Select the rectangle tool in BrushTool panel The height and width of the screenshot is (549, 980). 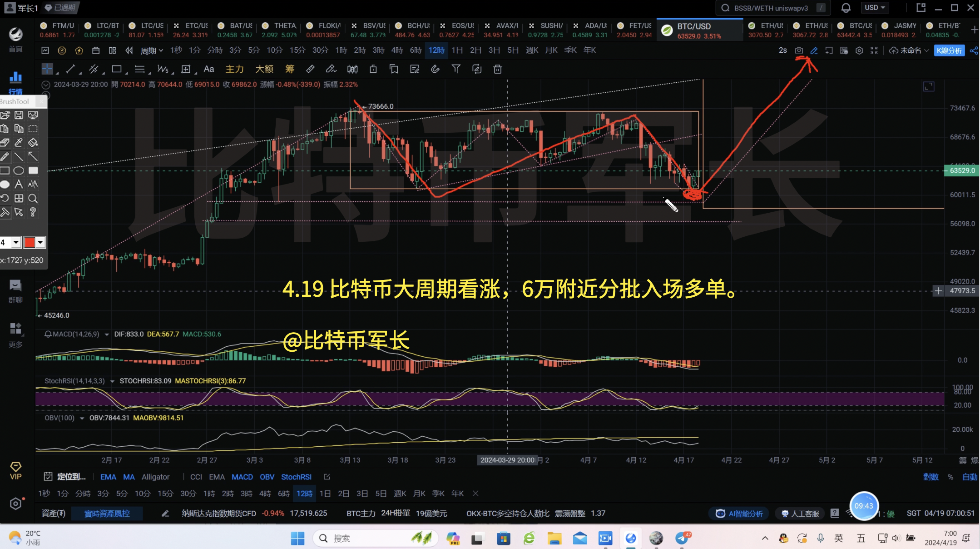(x=5, y=170)
